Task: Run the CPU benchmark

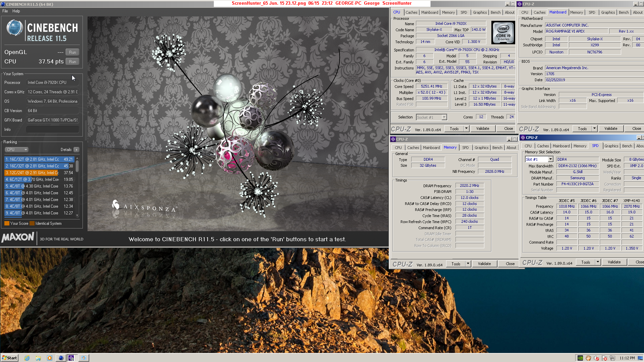Action: [72, 62]
